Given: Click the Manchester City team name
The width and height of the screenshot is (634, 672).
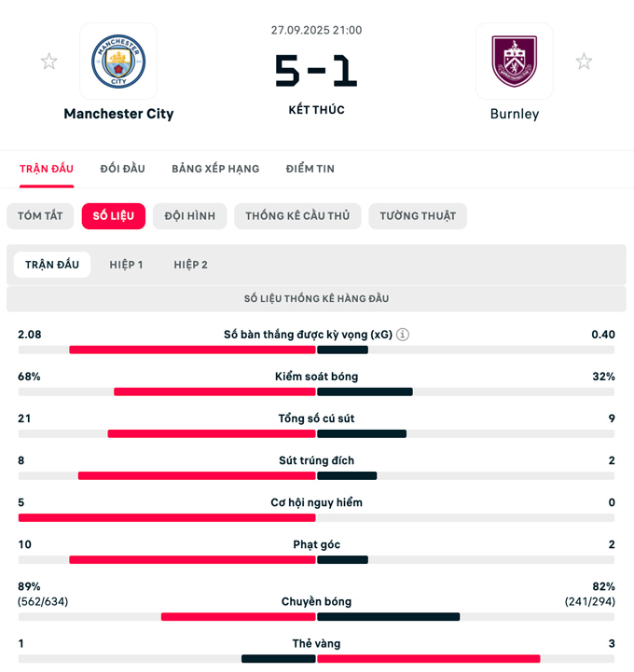Looking at the screenshot, I should click(x=118, y=114).
